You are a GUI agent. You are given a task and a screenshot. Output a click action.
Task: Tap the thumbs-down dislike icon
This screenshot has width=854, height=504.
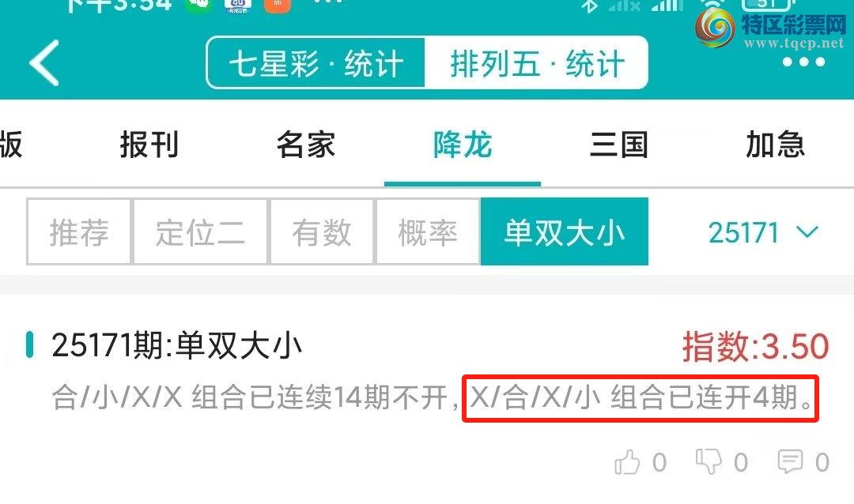click(x=709, y=462)
